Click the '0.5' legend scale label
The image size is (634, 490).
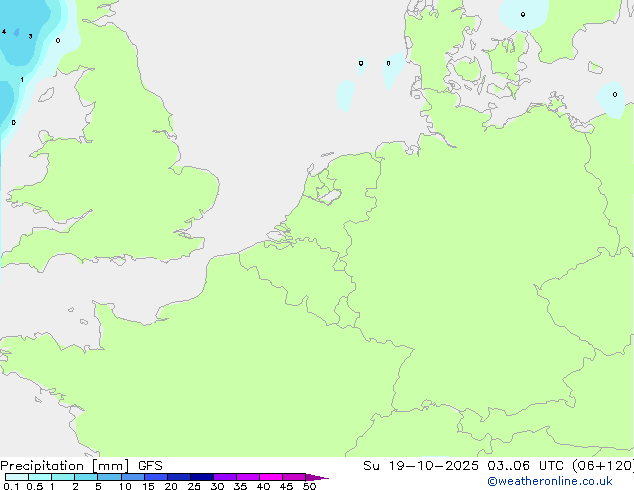[35, 486]
